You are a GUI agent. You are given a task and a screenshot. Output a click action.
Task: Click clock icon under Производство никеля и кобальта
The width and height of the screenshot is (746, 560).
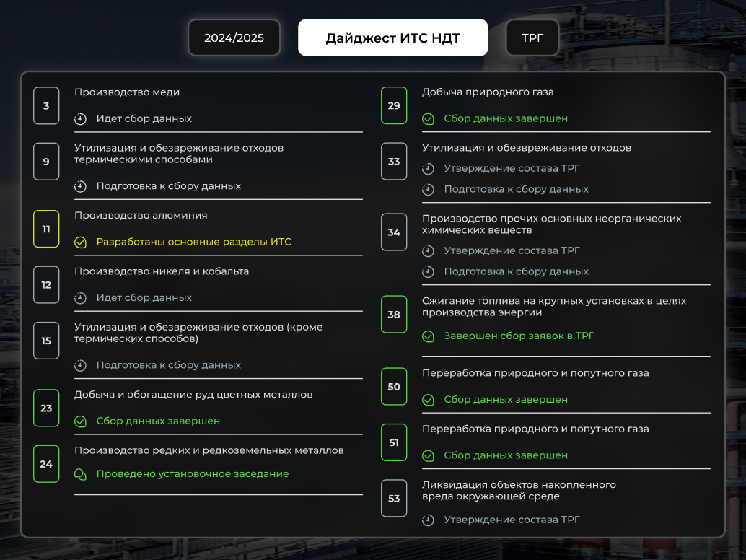80,298
